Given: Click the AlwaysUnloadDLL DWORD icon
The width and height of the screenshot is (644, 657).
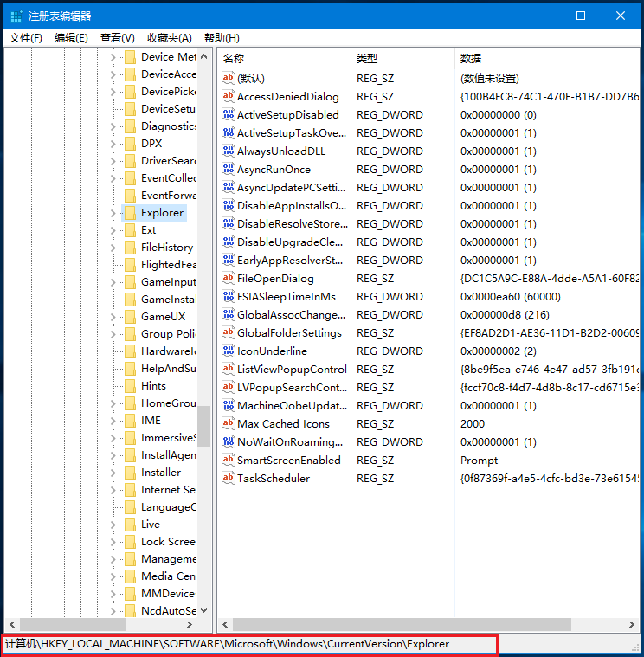Looking at the screenshot, I should tap(229, 151).
